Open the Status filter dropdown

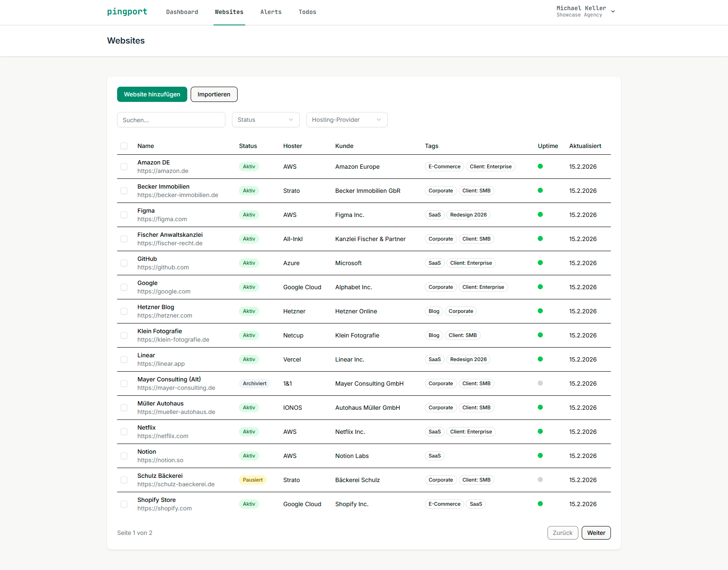(x=265, y=120)
